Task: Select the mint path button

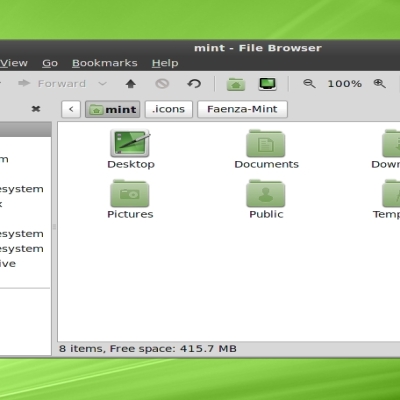Action: 113,109
